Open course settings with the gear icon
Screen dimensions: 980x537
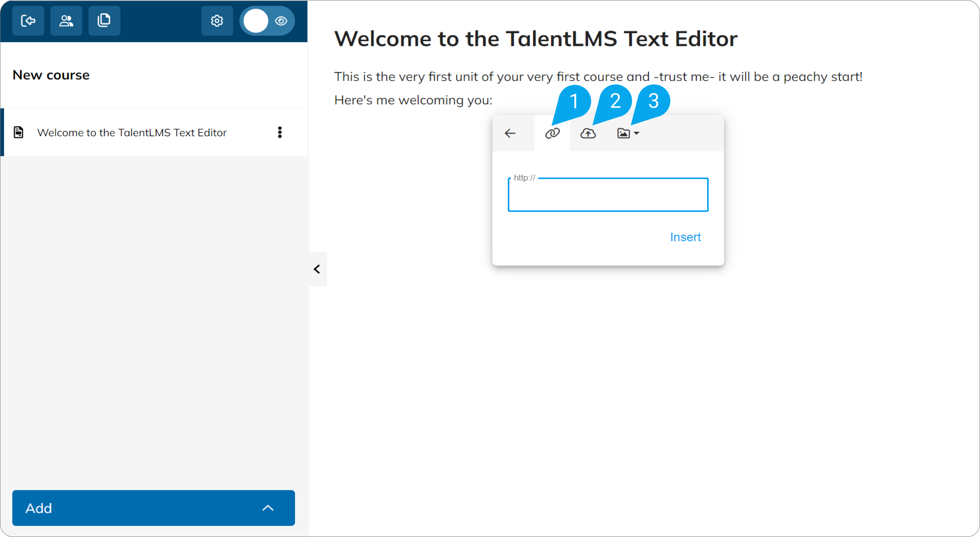(217, 20)
